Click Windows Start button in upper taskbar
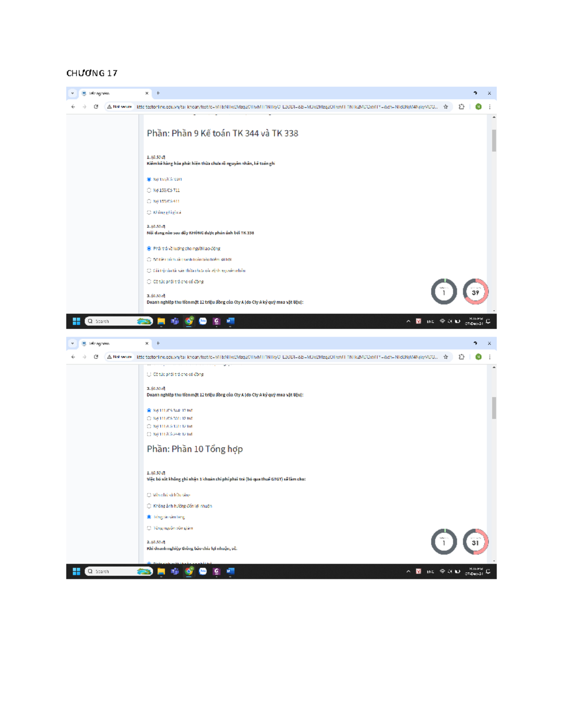 [76, 321]
